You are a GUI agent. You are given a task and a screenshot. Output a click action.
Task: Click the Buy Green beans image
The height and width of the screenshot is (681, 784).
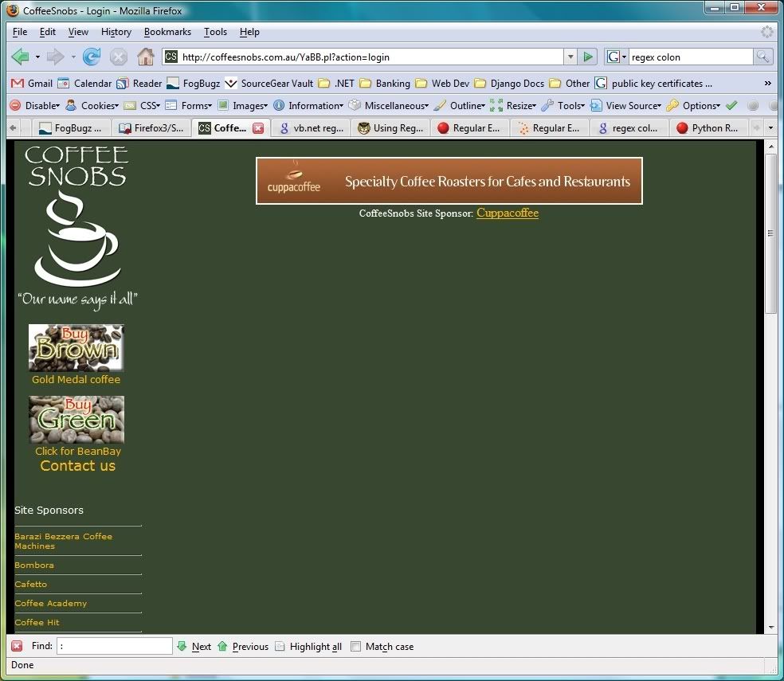[x=76, y=420]
